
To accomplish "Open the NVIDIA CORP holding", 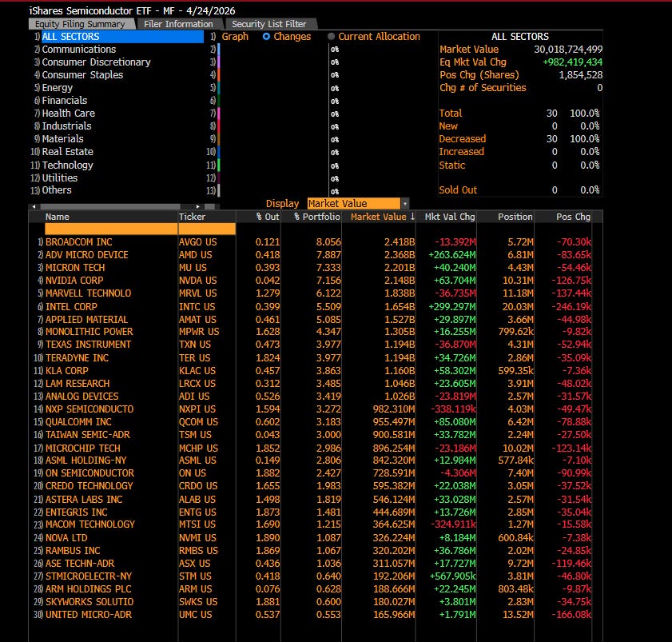I will 74,281.
